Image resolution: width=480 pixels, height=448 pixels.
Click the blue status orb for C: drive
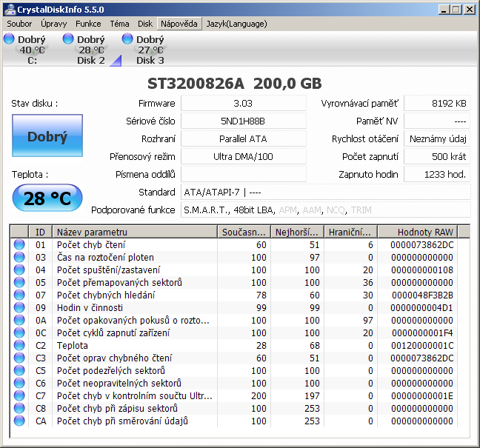(9, 39)
